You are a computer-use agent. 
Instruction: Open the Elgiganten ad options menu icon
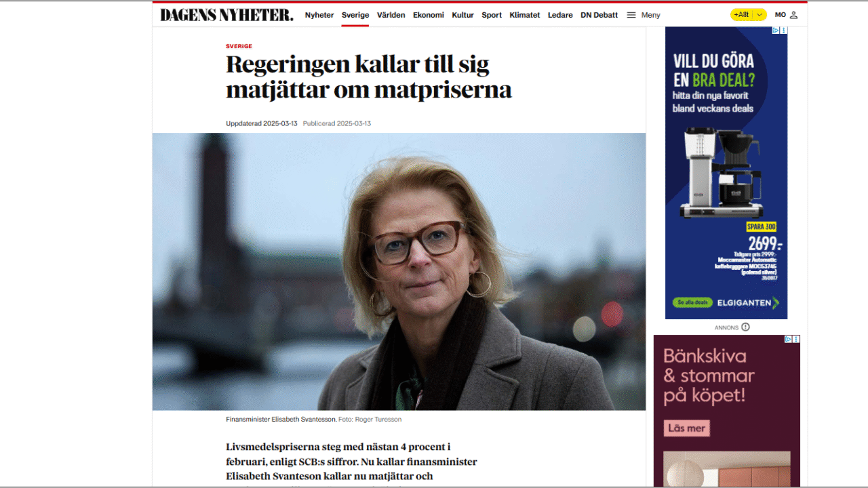[784, 30]
